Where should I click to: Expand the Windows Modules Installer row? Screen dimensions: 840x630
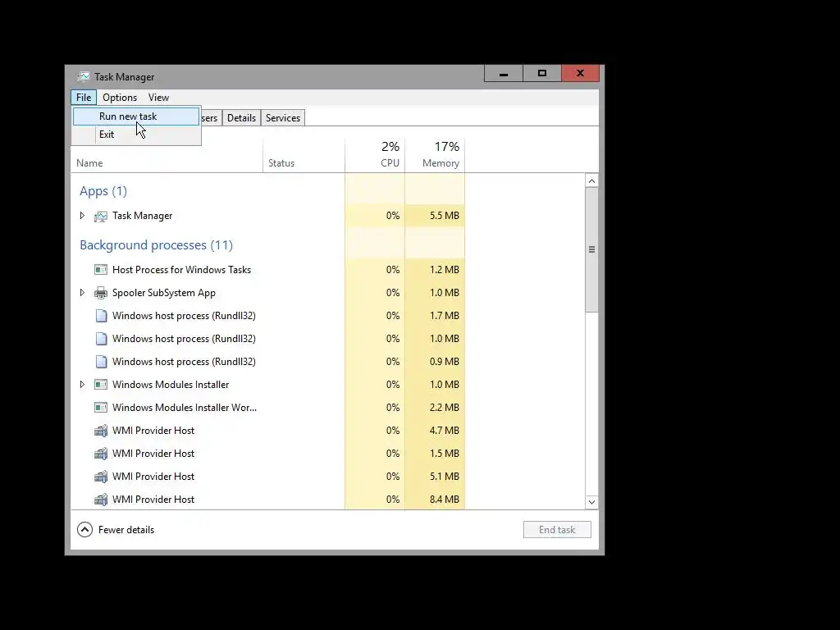[x=82, y=384]
